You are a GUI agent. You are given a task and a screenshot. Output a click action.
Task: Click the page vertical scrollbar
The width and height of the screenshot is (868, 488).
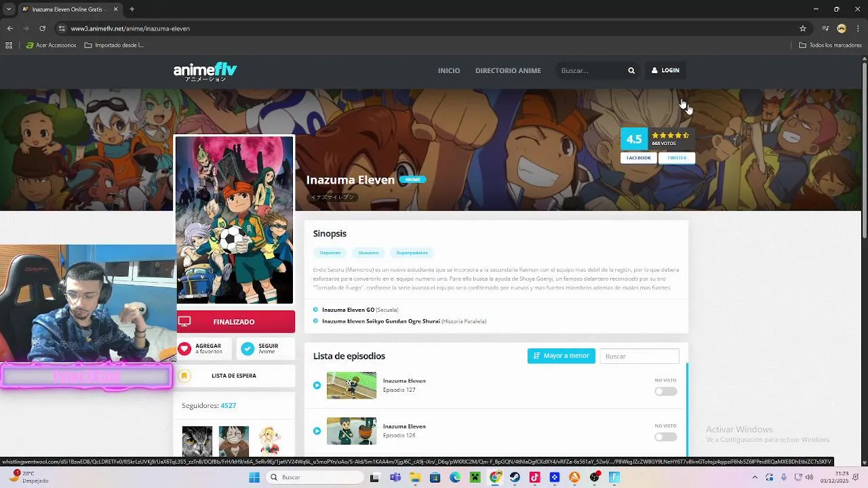pos(864,149)
